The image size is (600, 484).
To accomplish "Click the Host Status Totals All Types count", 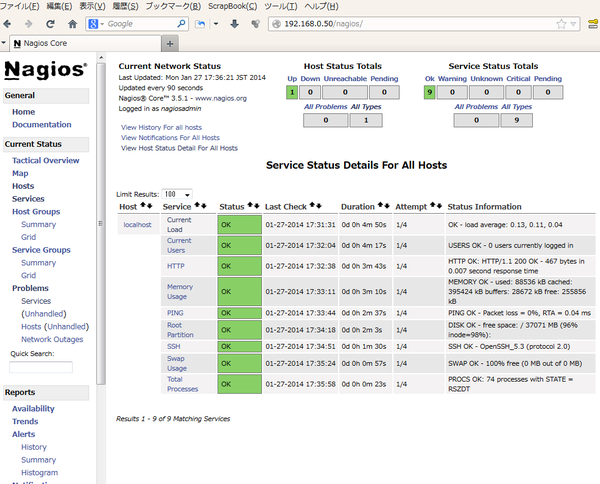I will tap(366, 120).
